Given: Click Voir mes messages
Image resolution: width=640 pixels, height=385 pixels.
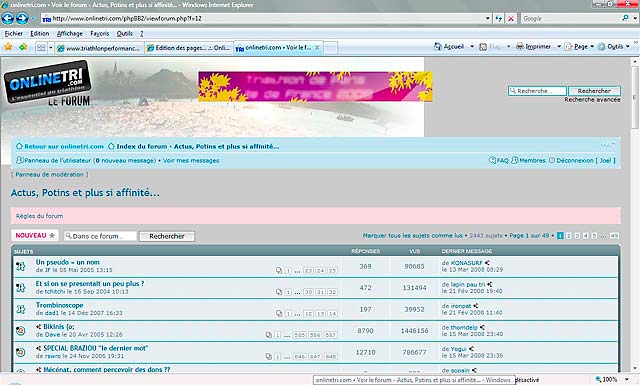Looking at the screenshot, I should 191,160.
